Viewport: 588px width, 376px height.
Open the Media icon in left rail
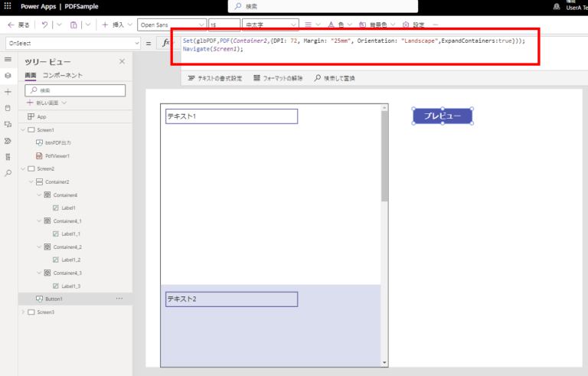(8, 124)
